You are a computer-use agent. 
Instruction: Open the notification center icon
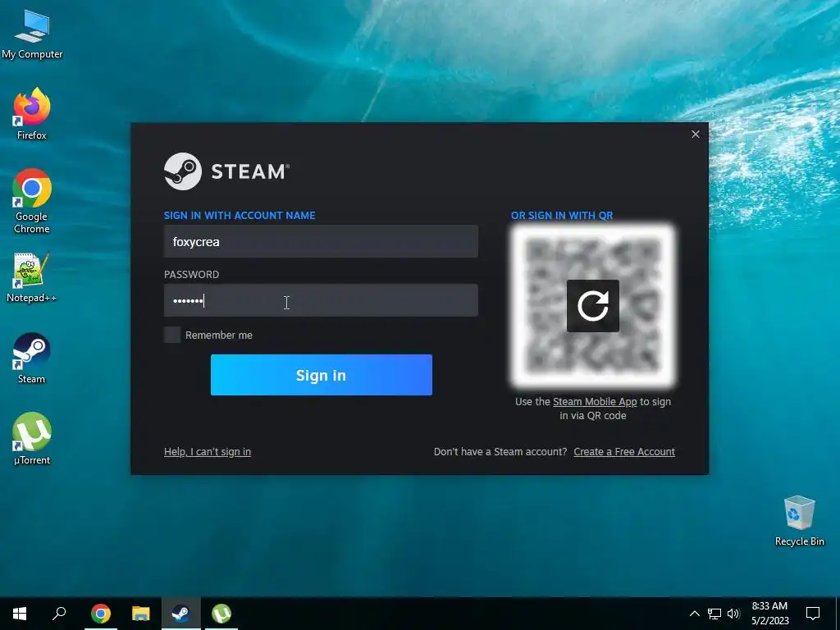click(813, 614)
